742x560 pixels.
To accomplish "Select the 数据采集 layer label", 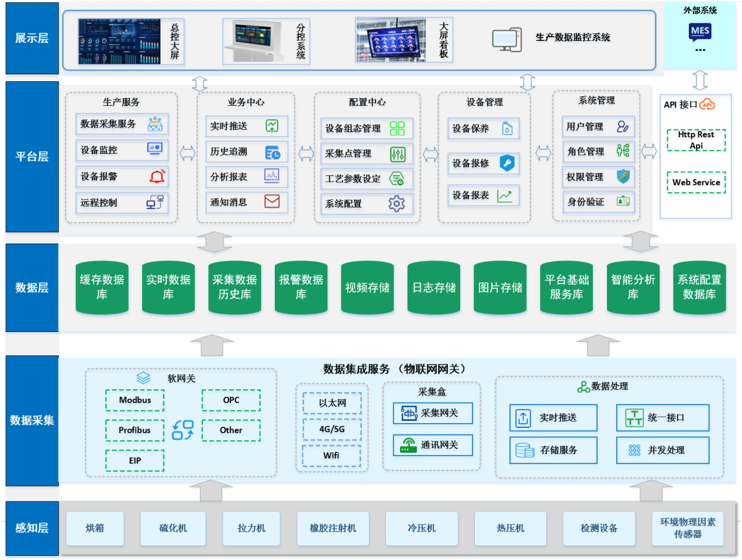I will pos(32,420).
